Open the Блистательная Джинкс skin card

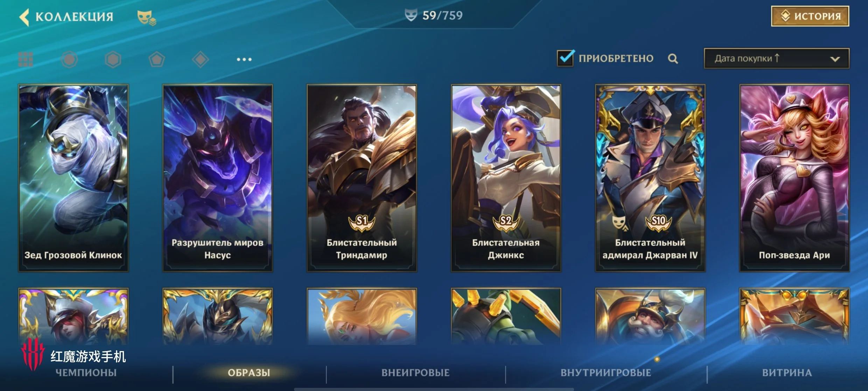tap(506, 178)
